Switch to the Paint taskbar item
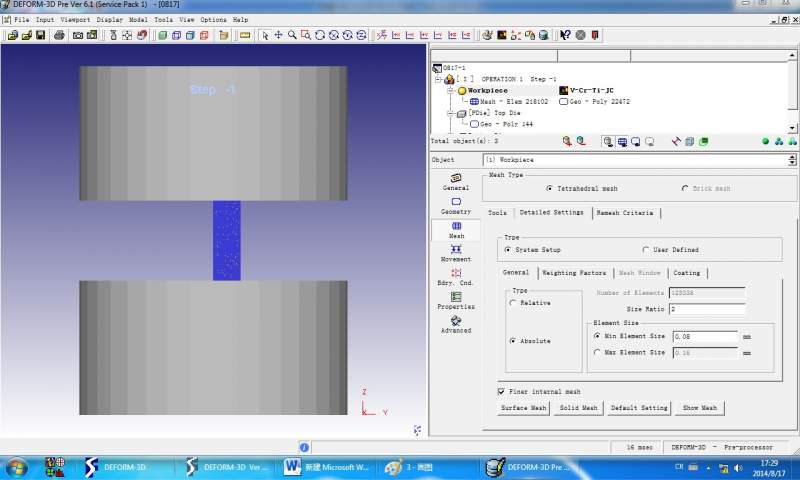Viewport: 800px width, 480px height. point(409,467)
